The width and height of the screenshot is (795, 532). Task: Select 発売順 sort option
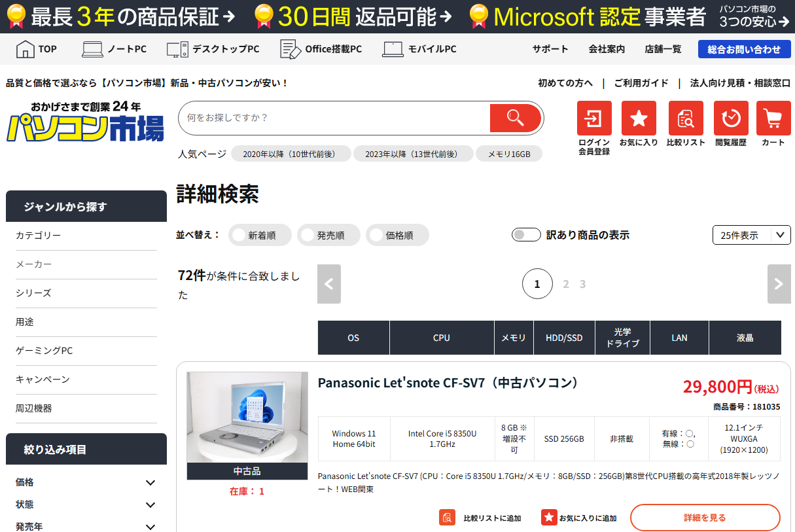coord(329,235)
